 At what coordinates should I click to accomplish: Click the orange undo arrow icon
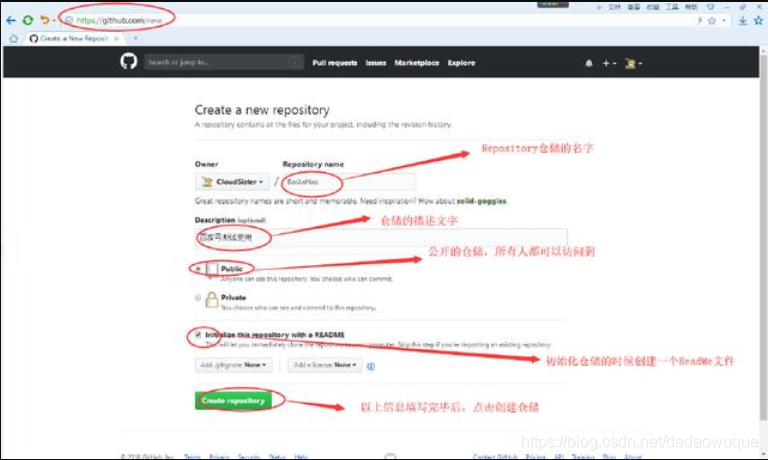pos(45,20)
